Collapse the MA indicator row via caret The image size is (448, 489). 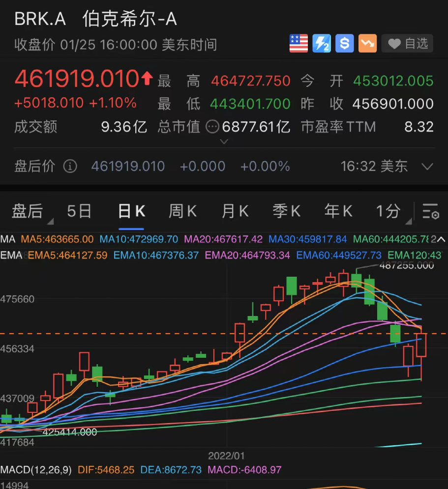coord(441,239)
